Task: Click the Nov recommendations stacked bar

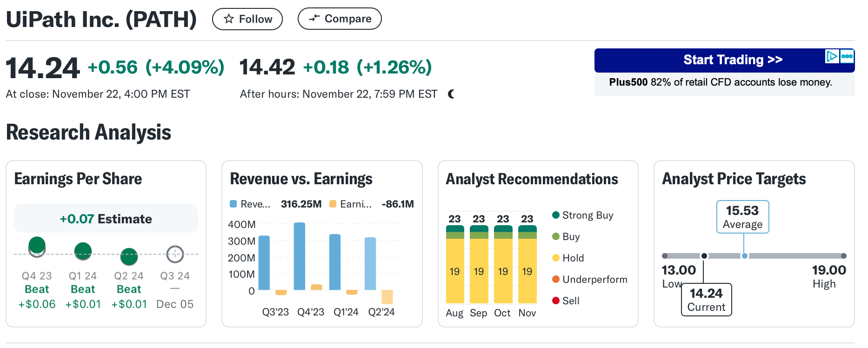Action: (527, 264)
